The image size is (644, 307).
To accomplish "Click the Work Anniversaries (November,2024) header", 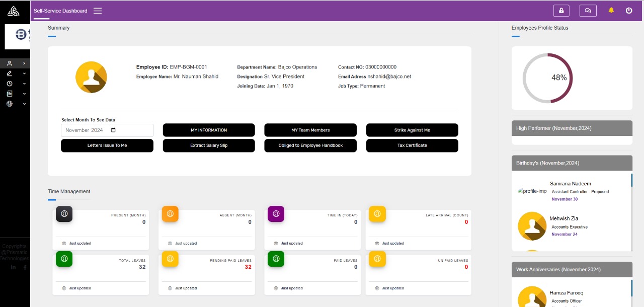I will click(572, 269).
